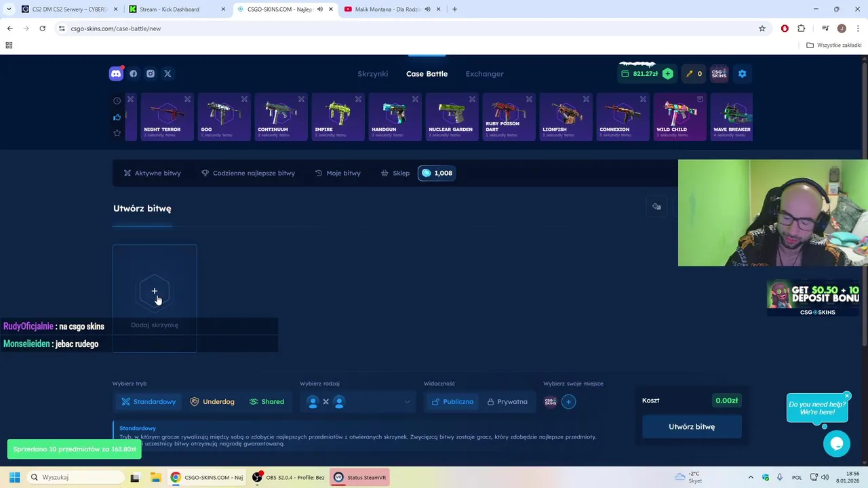Viewport: 868px width, 488px height.
Task: Switch to Codzienne najlepsze bitwy tab
Action: (x=248, y=173)
